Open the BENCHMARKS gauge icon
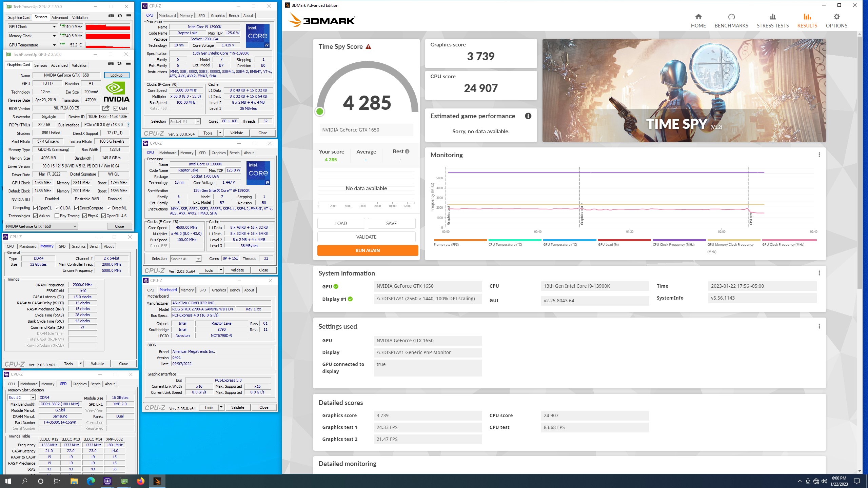868x488 pixels. click(x=731, y=17)
